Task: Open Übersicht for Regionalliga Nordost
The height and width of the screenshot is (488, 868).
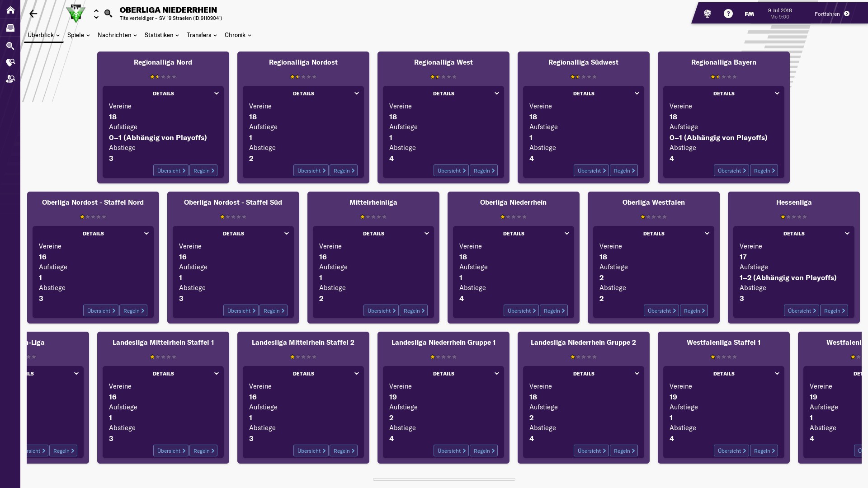Action: pyautogui.click(x=311, y=171)
